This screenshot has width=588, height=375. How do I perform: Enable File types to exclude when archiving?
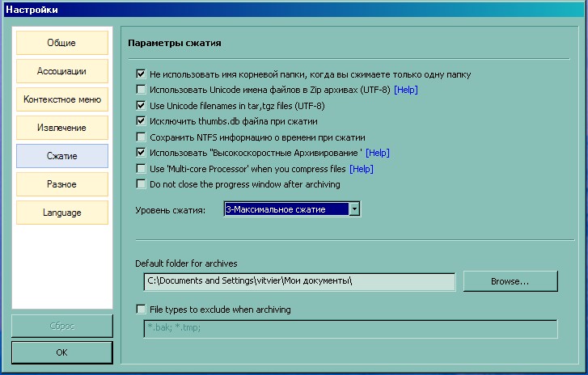point(141,310)
